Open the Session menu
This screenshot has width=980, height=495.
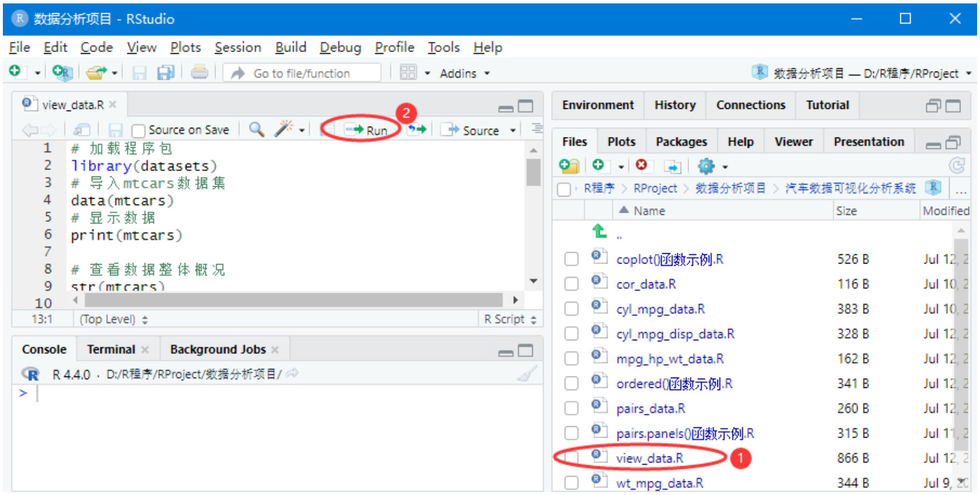(x=237, y=48)
